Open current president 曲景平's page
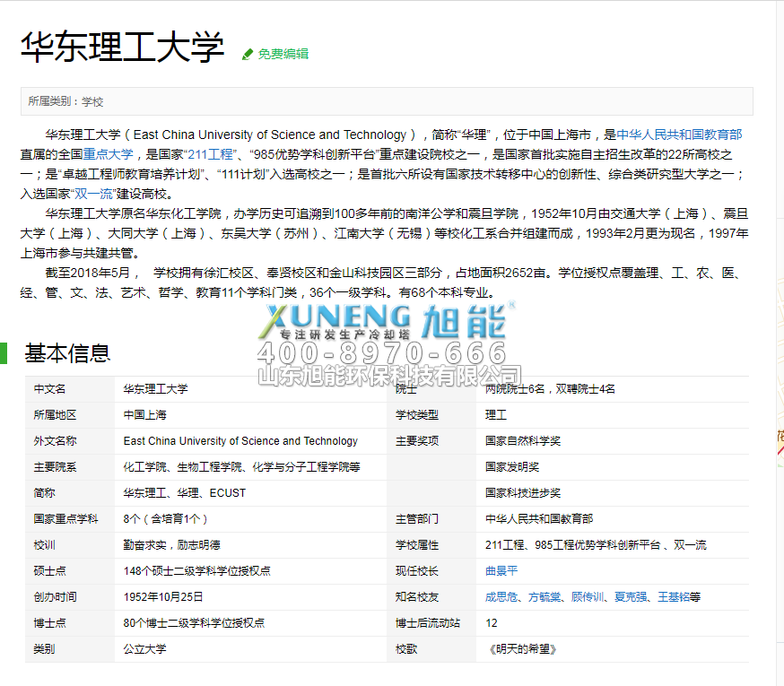The width and height of the screenshot is (784, 686). 501,571
